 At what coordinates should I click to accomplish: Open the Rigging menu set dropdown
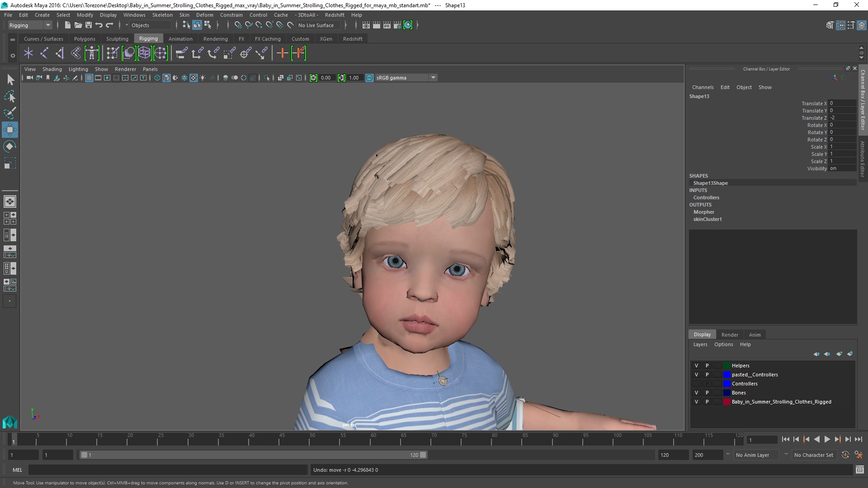(x=30, y=25)
